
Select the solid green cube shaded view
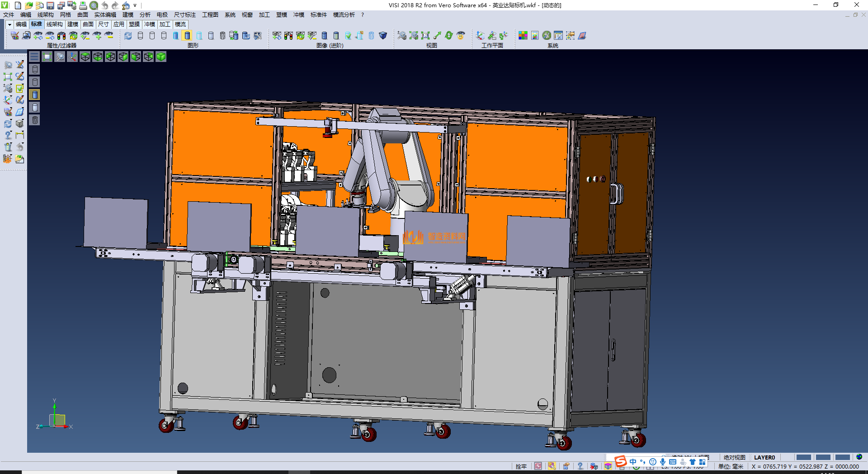point(161,57)
